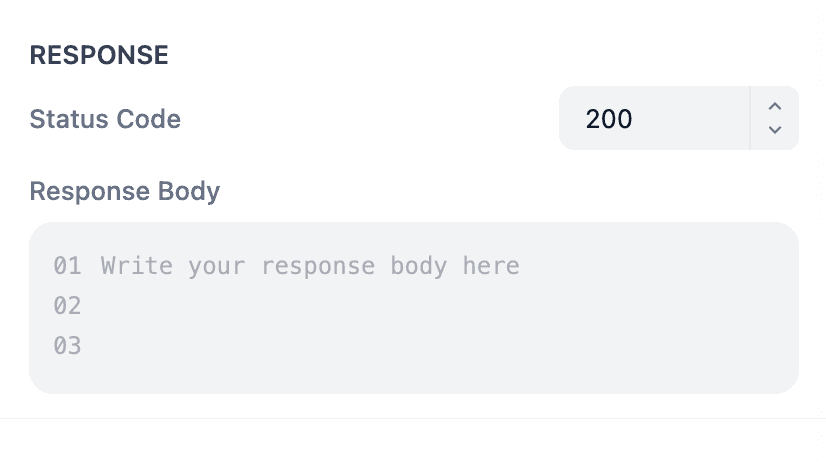The height and width of the screenshot is (462, 826).
Task: Click the Status Code label
Action: [x=105, y=119]
